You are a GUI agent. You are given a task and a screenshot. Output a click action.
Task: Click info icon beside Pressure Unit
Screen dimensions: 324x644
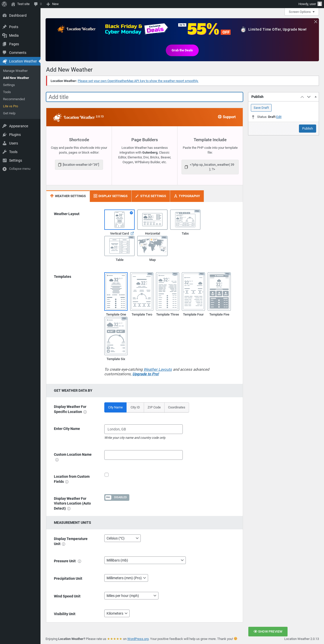[x=79, y=561]
